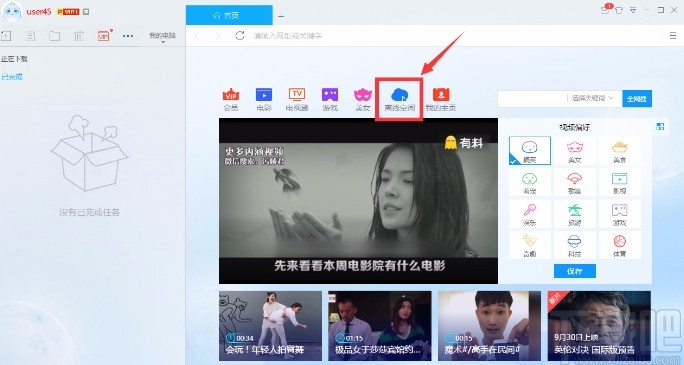Go back with the left arrow

(197, 36)
